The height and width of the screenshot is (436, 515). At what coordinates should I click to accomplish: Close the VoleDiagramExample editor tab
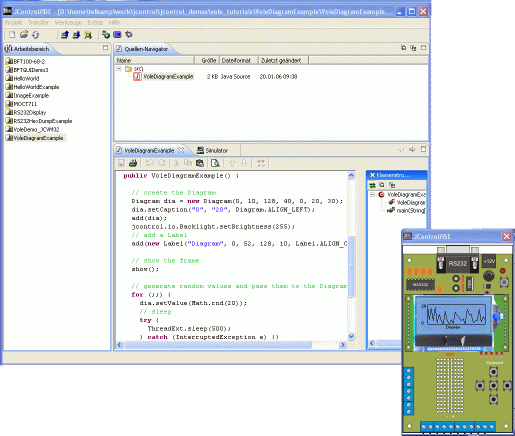click(x=181, y=150)
